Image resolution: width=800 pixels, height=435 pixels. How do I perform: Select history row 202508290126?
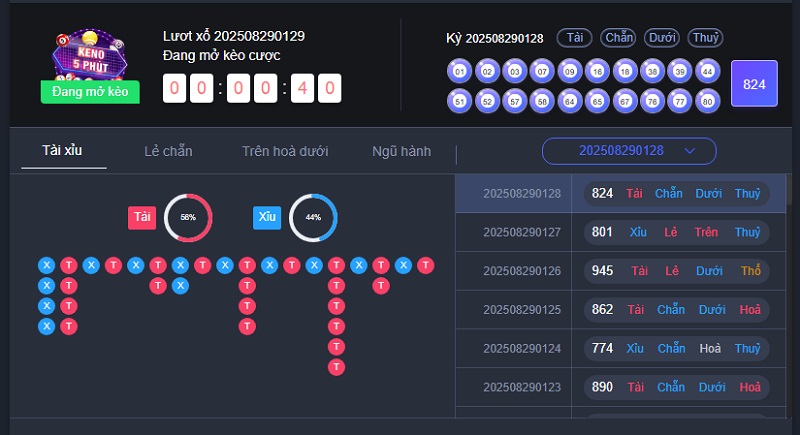620,271
